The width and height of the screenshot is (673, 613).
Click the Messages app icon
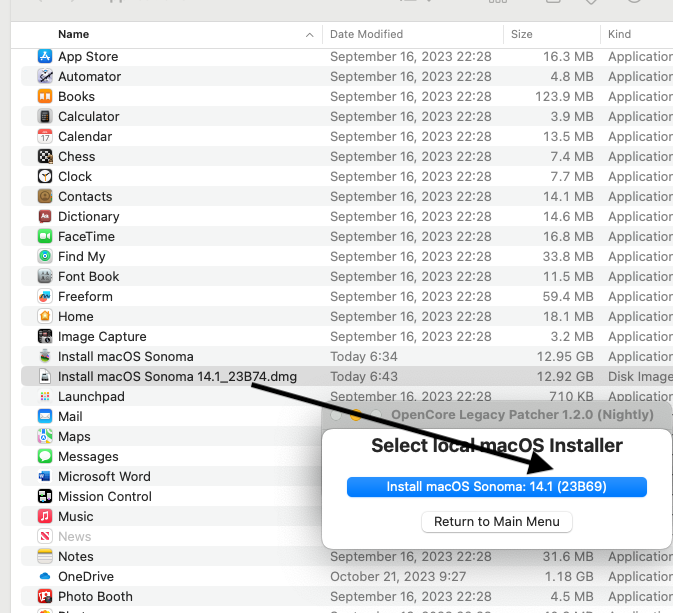coord(45,456)
